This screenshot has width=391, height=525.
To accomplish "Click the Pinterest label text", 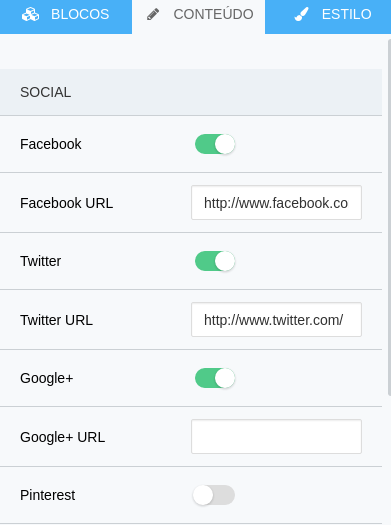I will coord(48,495).
